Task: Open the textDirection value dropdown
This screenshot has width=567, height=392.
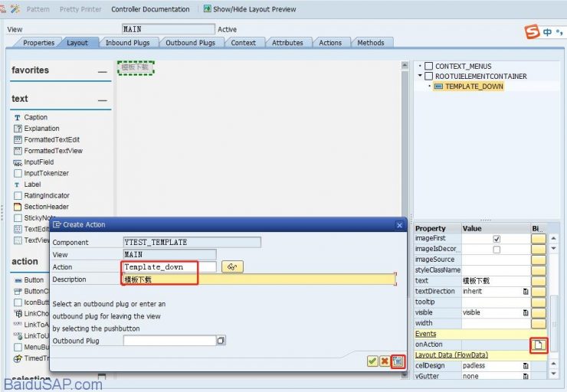Action: [526, 292]
